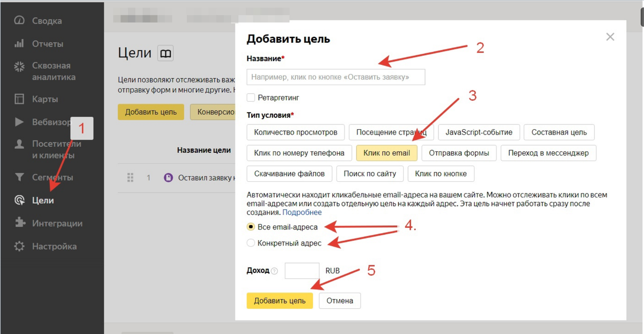The height and width of the screenshot is (334, 644).
Task: Choose Переход в мессенджер condition type
Action: coord(548,153)
